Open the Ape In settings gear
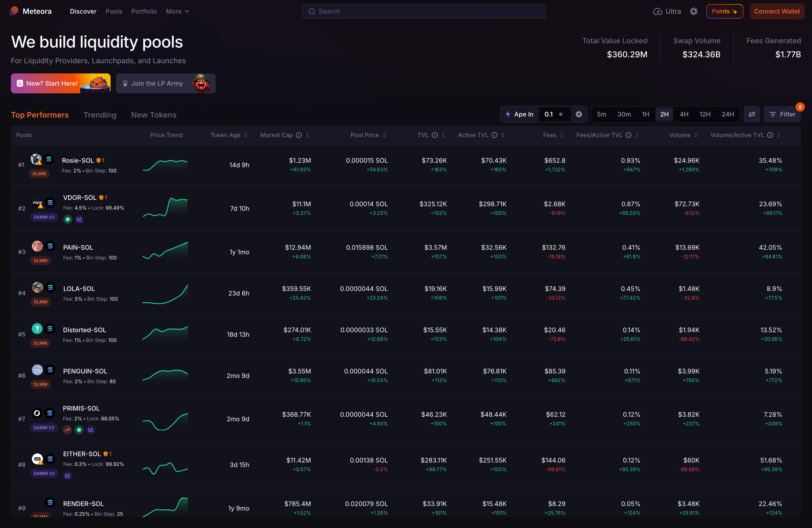Screen dimensions: 812x528 [x=579, y=114]
